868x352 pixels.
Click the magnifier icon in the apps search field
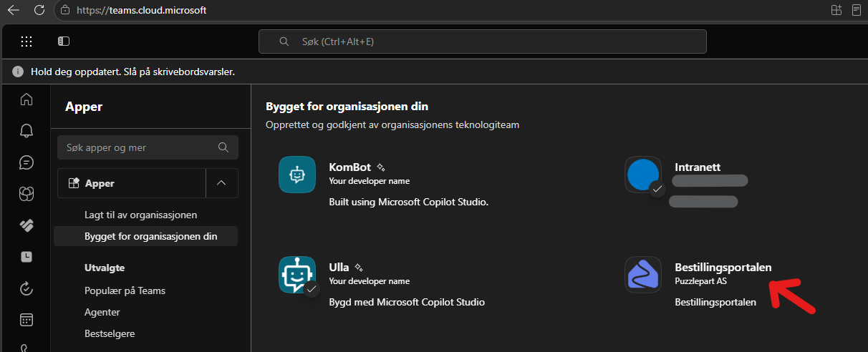tap(223, 147)
